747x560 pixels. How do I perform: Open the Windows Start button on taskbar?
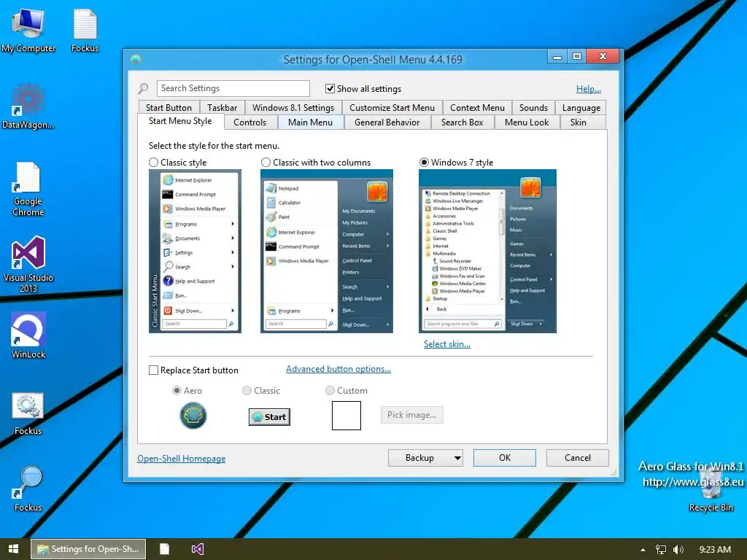point(13,549)
